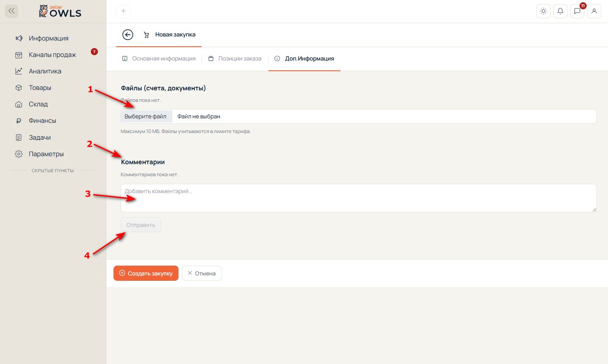Switch to Позиции заказа tab
Viewport: 608px width, 364px height.
coord(235,59)
